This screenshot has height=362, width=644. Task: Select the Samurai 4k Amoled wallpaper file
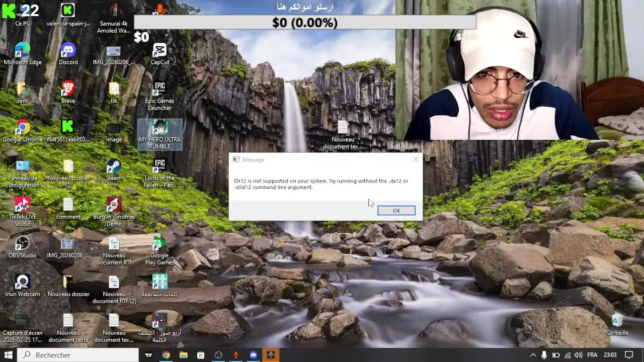pyautogui.click(x=114, y=18)
